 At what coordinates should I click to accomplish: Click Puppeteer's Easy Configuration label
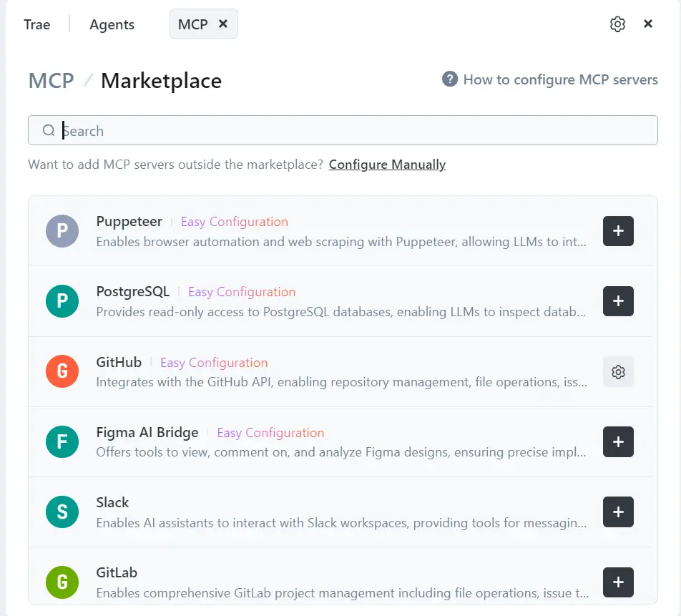pos(235,222)
